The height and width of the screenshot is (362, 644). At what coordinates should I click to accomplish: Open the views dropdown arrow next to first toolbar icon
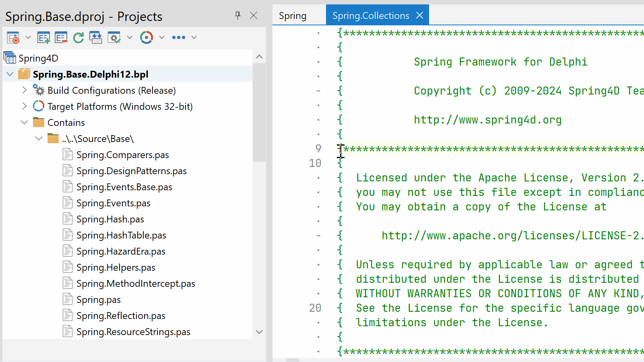pyautogui.click(x=28, y=37)
